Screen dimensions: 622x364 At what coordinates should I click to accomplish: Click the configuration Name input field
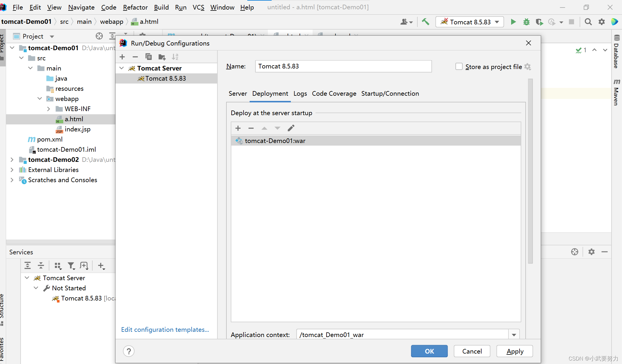pyautogui.click(x=343, y=66)
